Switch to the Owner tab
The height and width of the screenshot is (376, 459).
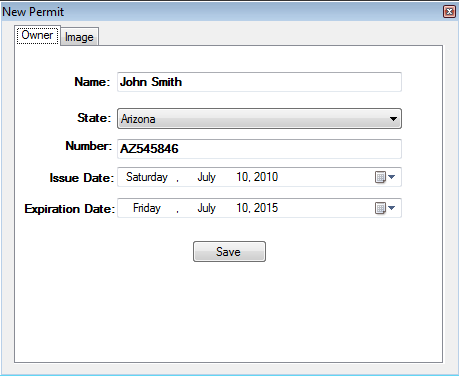(37, 35)
